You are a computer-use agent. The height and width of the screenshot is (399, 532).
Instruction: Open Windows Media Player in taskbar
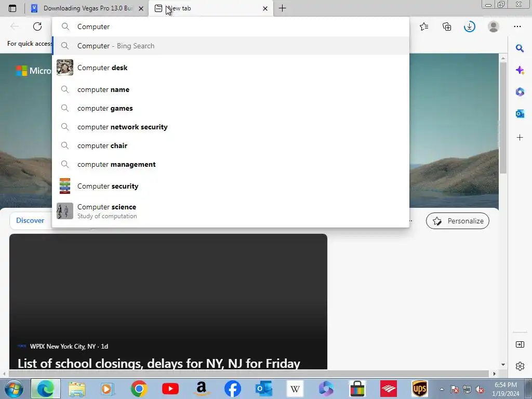click(x=107, y=389)
